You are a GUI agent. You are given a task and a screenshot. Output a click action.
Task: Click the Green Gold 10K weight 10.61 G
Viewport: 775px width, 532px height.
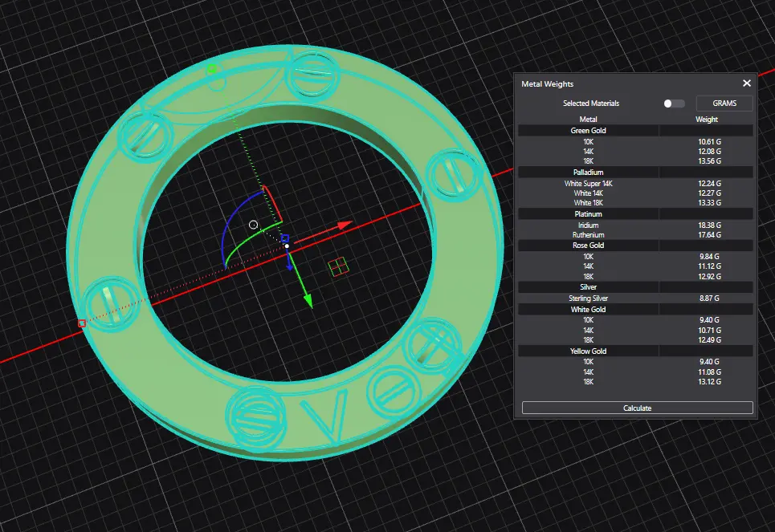(709, 142)
